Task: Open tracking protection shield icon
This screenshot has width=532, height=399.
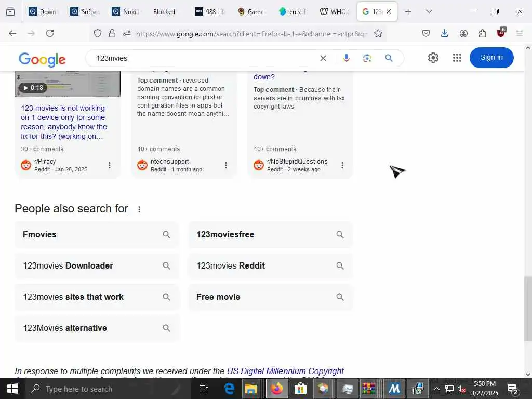Action: pyautogui.click(x=98, y=33)
